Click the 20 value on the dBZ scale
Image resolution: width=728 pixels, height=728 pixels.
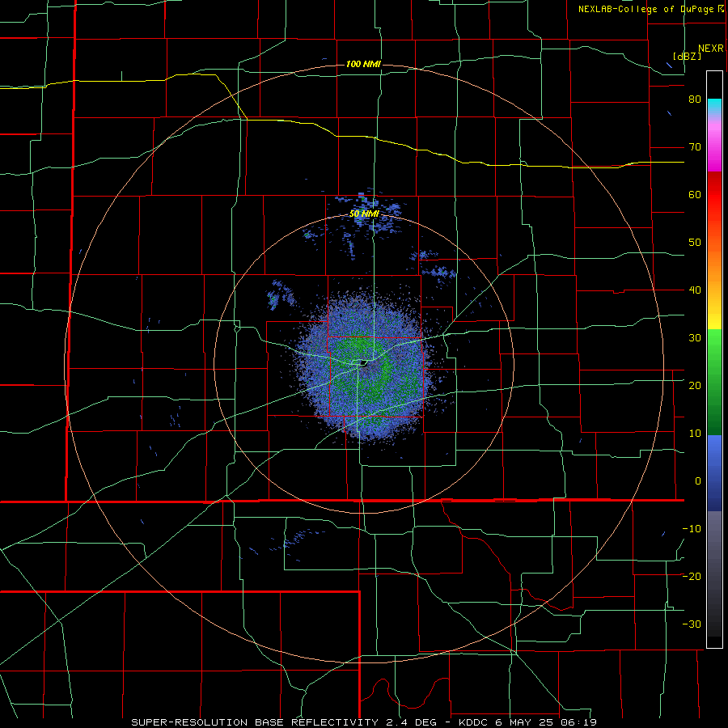pos(695,386)
